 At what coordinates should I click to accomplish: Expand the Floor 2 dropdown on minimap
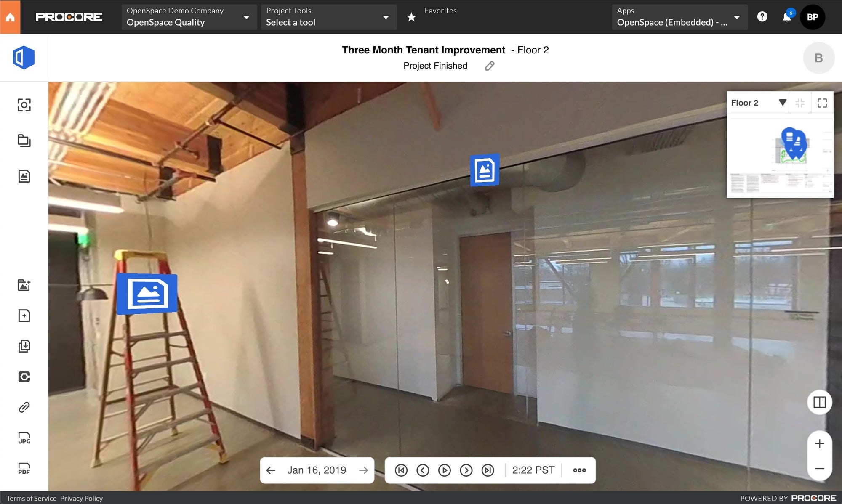click(782, 103)
